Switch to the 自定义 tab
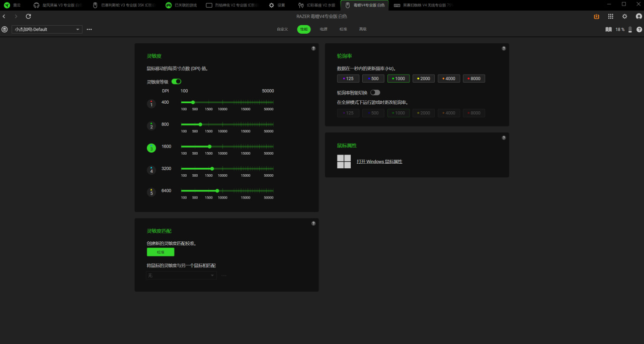 coord(282,29)
